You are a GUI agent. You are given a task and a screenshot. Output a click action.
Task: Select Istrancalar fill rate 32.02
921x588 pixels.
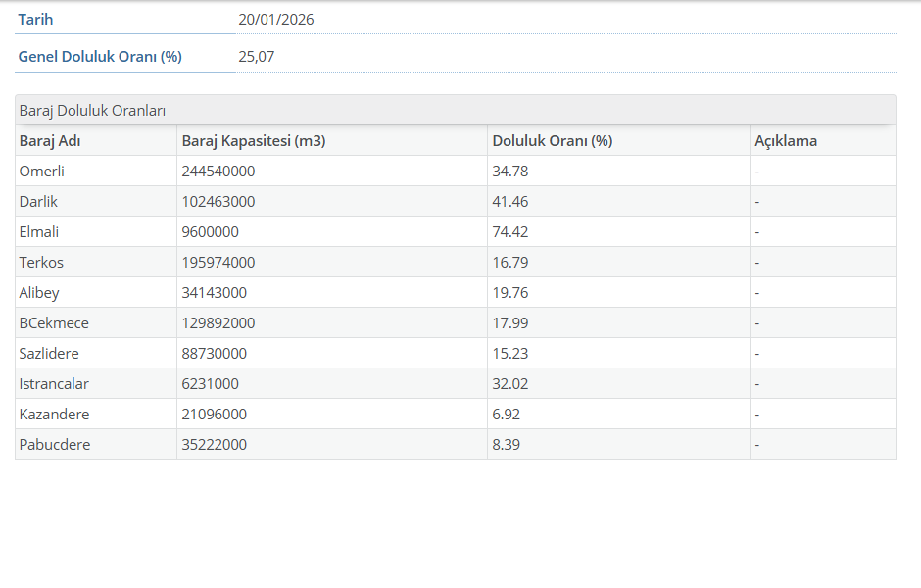tap(509, 384)
